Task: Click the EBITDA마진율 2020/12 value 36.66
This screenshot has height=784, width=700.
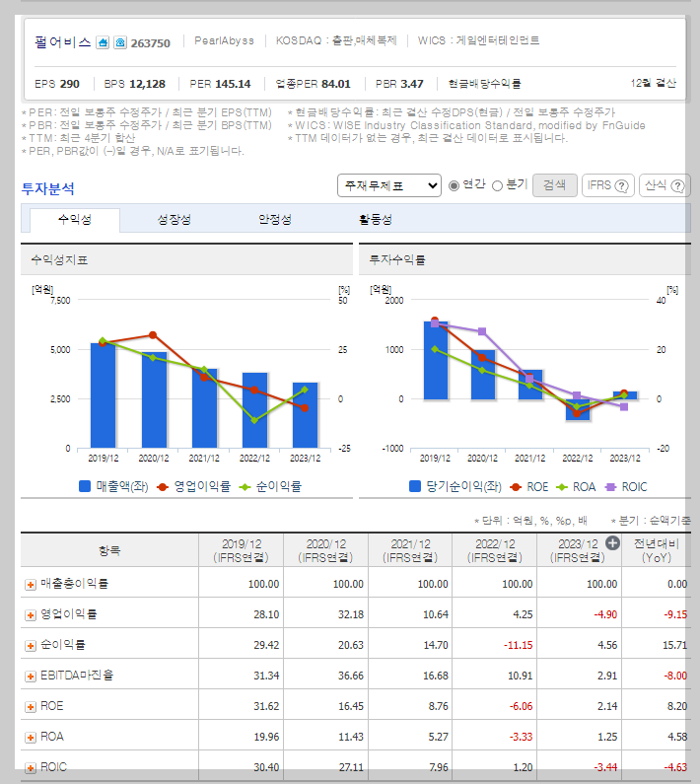Action: click(x=351, y=676)
